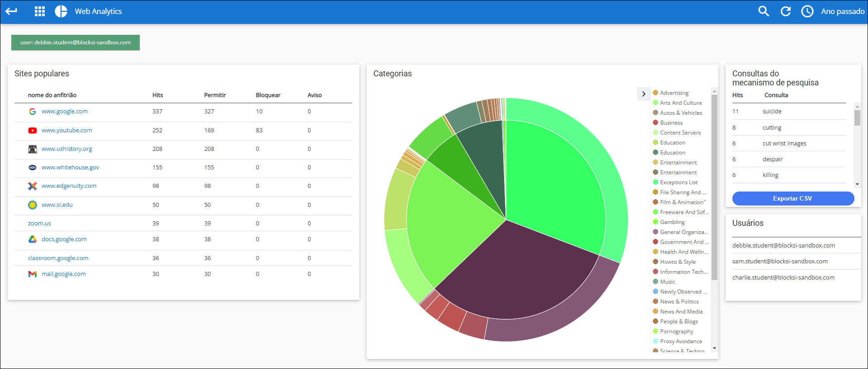Screen dimensions: 868x369
Task: Click the si.edu sun favicon icon
Action: 33,205
